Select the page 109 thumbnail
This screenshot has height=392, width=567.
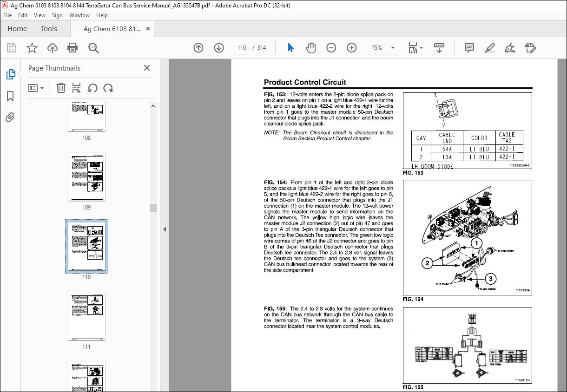point(86,177)
